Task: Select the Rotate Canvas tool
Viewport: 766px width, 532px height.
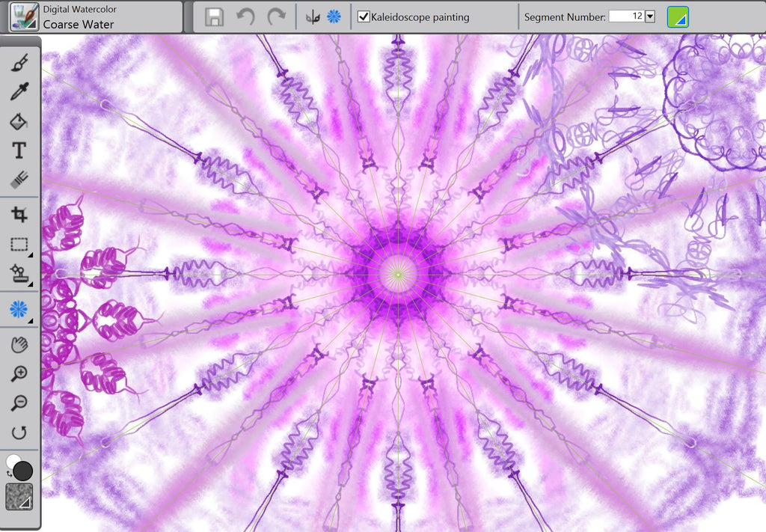Action: click(x=19, y=432)
